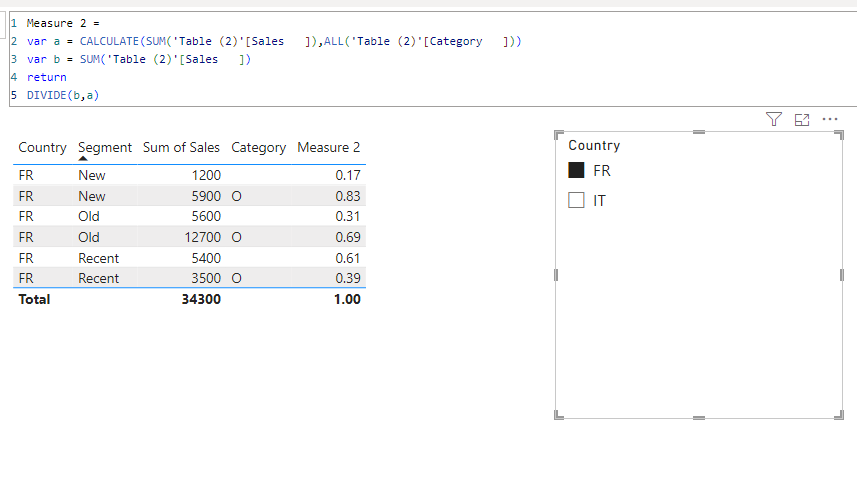This screenshot has height=481, width=857.
Task: Click the Sum of Sales header
Action: tap(181, 148)
